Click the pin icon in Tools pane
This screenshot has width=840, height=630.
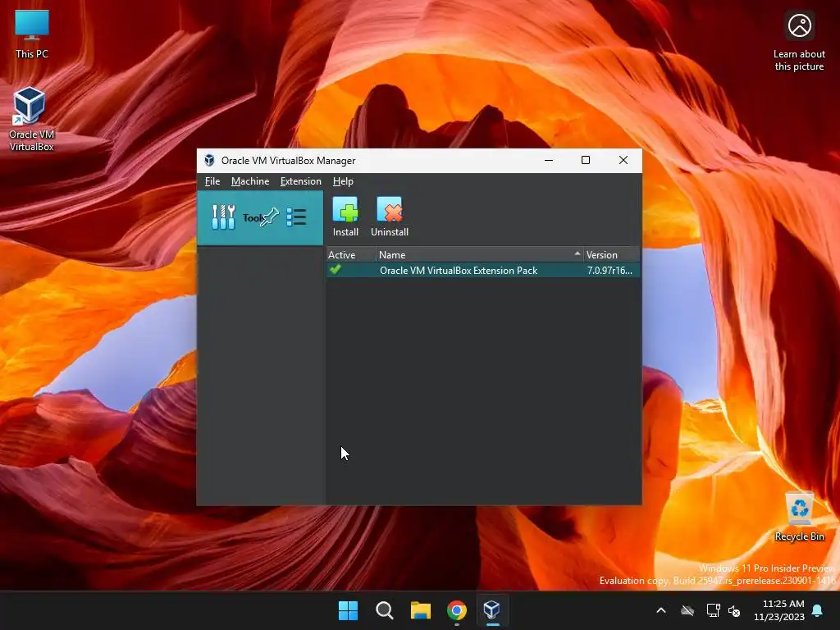(x=269, y=217)
